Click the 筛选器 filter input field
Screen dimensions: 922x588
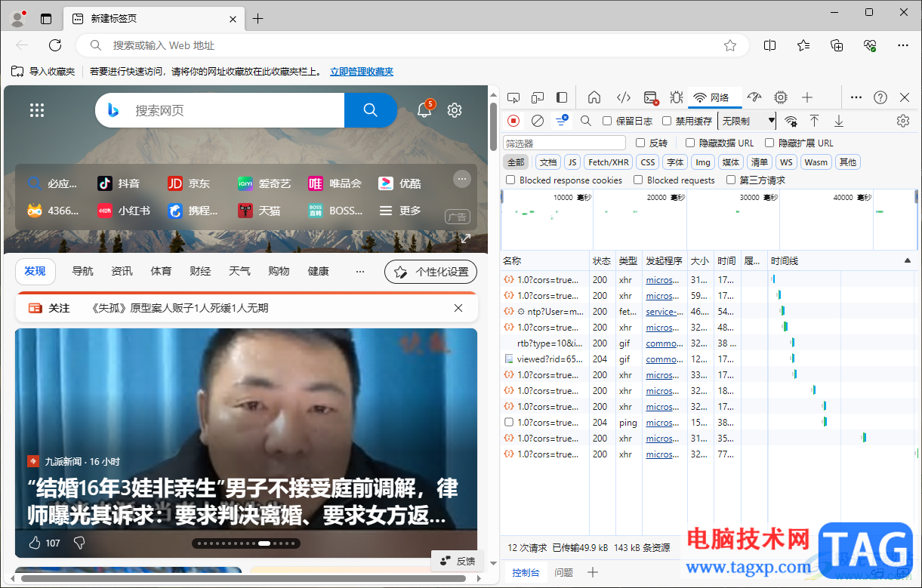coord(564,143)
